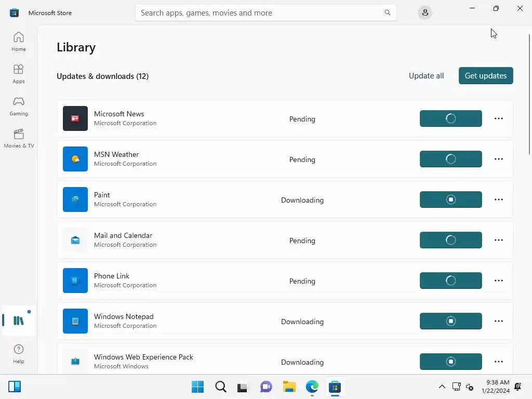Viewport: 532px width, 399px height.
Task: Select the Mail and Calendar title text
Action: click(123, 235)
